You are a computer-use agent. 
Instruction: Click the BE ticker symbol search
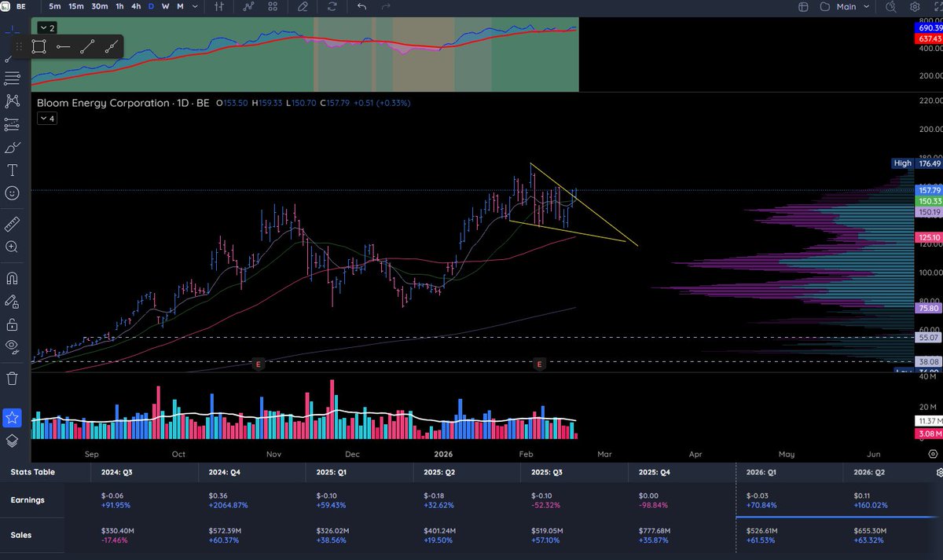21,6
